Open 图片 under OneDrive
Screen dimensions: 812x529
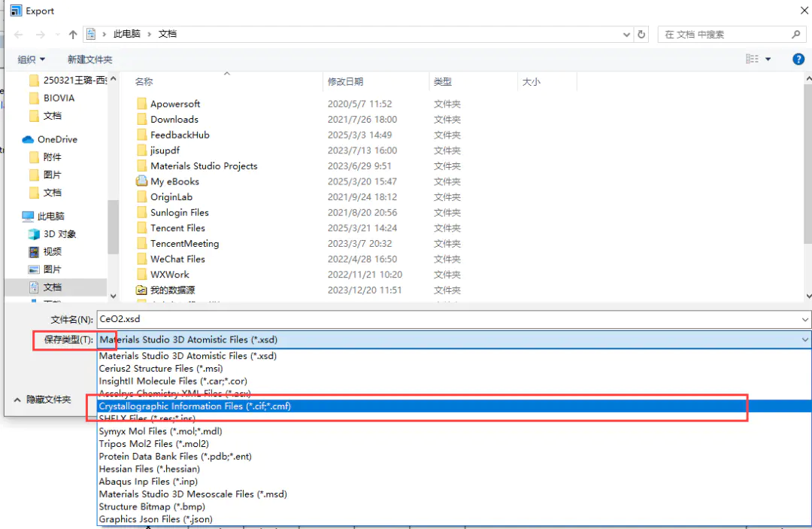pyautogui.click(x=45, y=175)
